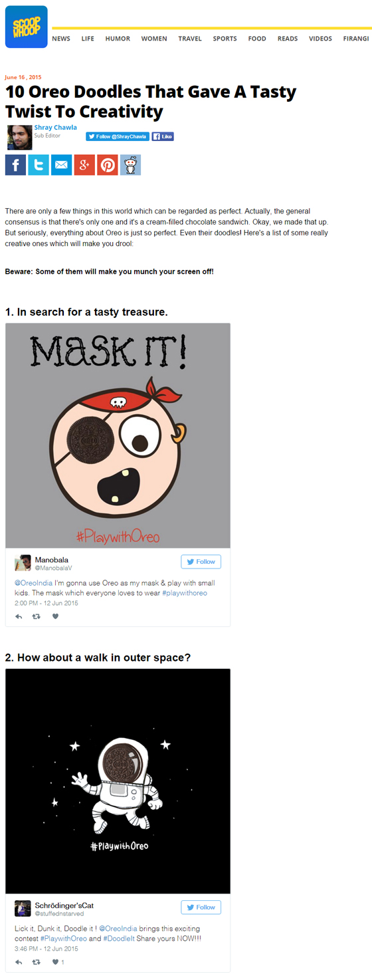Go to the VIDEOS section
The image size is (372, 980).
pos(320,39)
